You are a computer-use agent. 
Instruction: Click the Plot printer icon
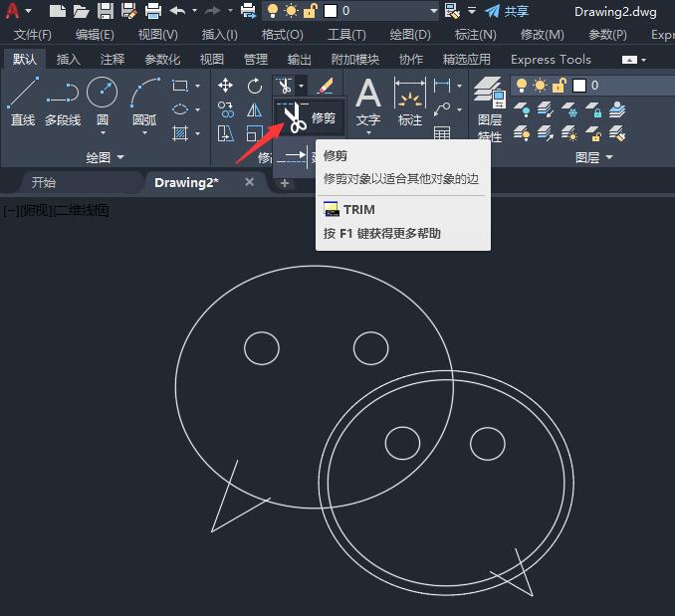[x=153, y=11]
